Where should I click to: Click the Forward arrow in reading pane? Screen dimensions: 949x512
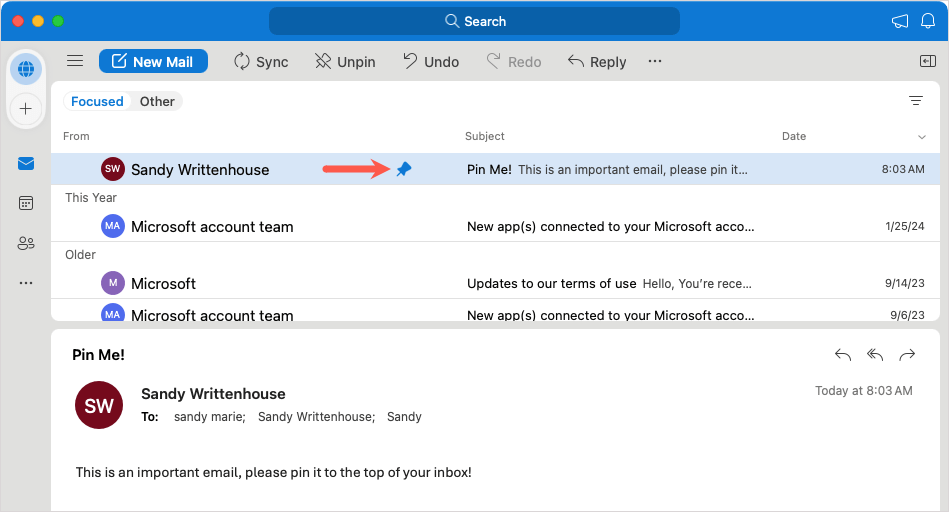click(907, 355)
